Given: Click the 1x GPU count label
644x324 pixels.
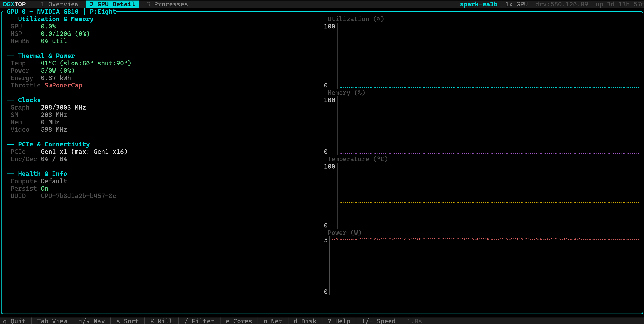Looking at the screenshot, I should (516, 4).
